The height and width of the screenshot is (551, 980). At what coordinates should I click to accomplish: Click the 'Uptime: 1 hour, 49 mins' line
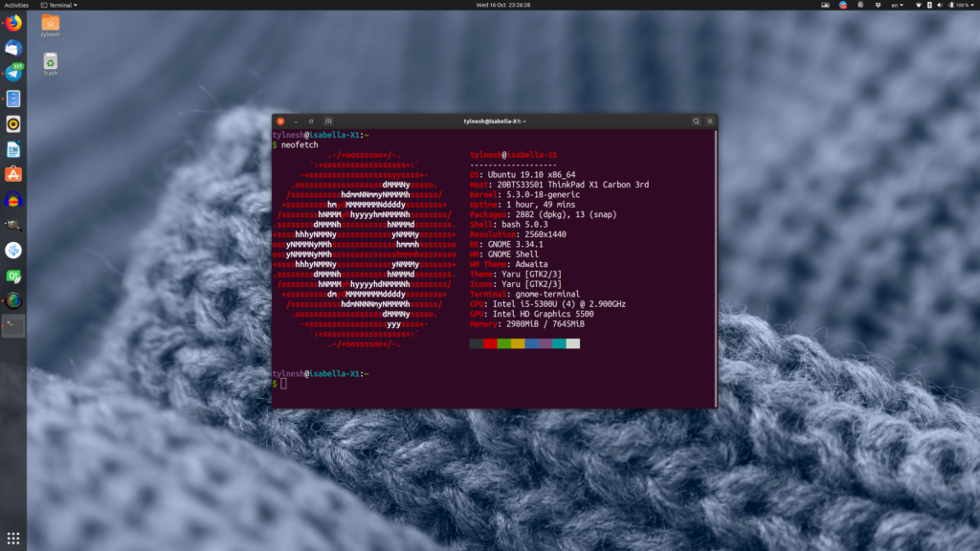point(523,205)
